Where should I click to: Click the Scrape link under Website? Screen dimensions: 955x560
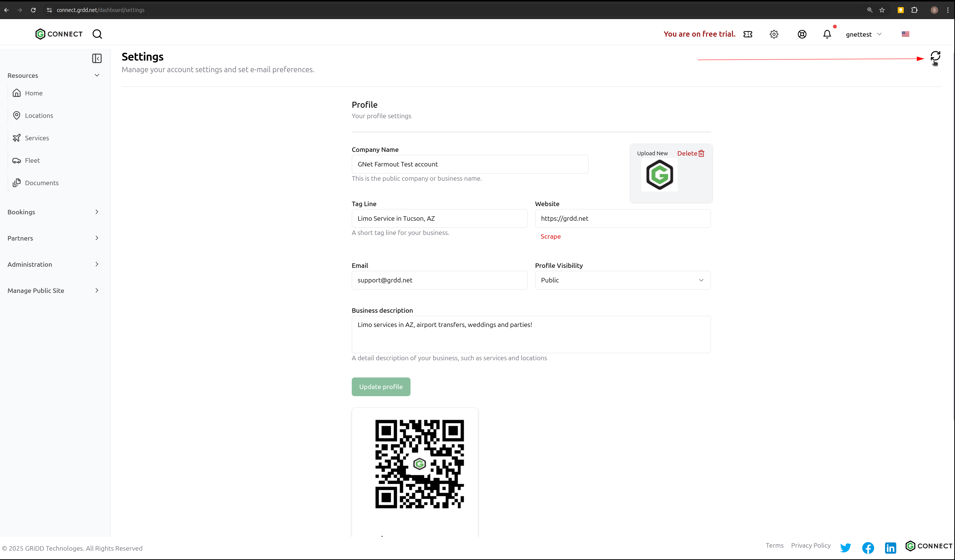(x=550, y=236)
